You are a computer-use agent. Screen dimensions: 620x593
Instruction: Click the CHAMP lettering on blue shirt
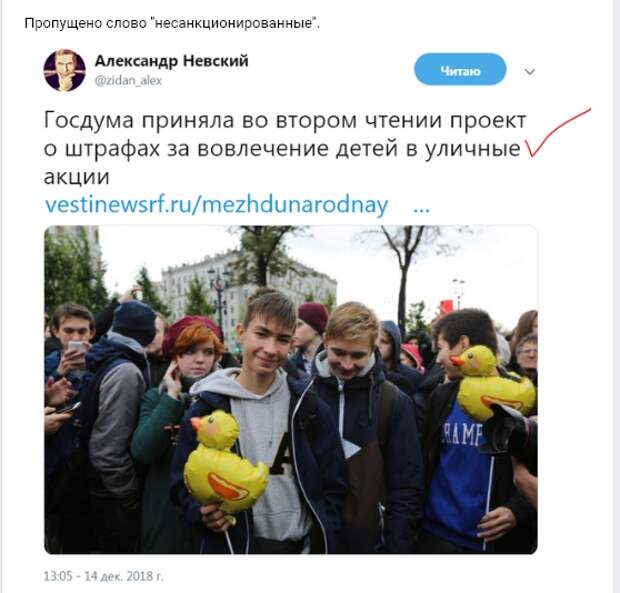point(462,434)
